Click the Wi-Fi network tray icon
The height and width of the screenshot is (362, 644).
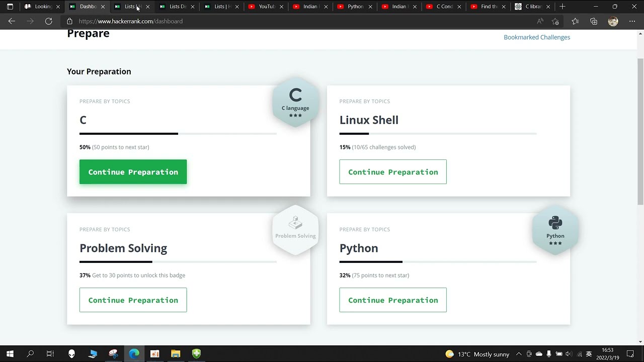579,354
